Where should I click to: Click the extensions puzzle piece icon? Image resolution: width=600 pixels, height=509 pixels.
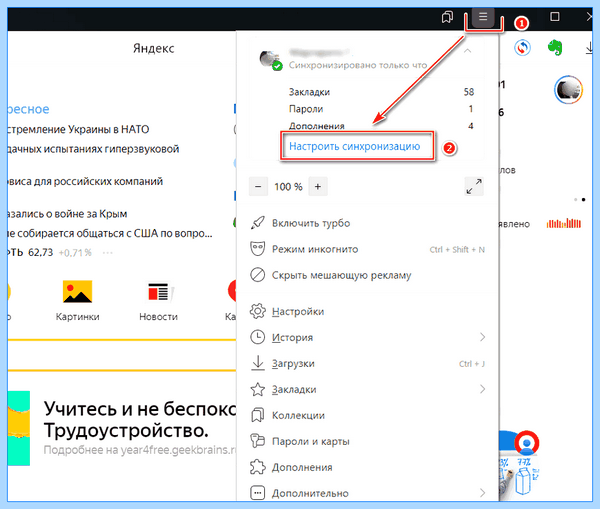click(x=258, y=467)
